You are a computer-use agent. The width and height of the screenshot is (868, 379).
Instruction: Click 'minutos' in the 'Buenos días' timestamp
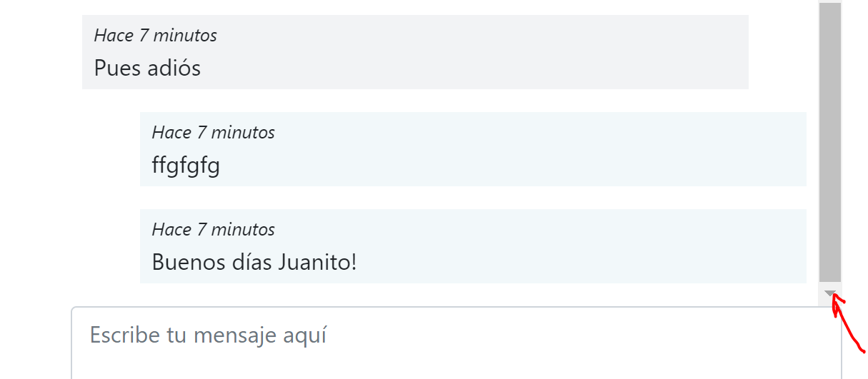(x=243, y=229)
